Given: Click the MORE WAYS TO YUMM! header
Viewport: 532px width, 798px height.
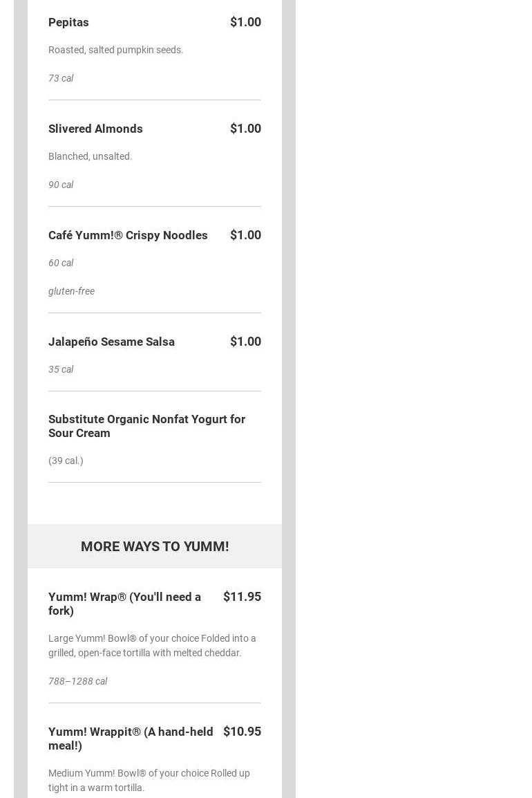Looking at the screenshot, I should (155, 546).
